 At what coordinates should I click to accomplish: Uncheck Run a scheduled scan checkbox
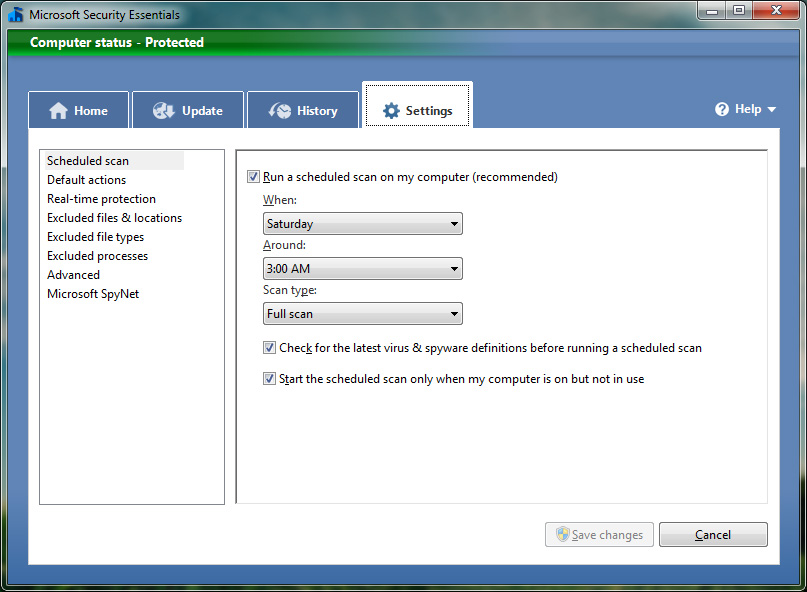tap(253, 177)
